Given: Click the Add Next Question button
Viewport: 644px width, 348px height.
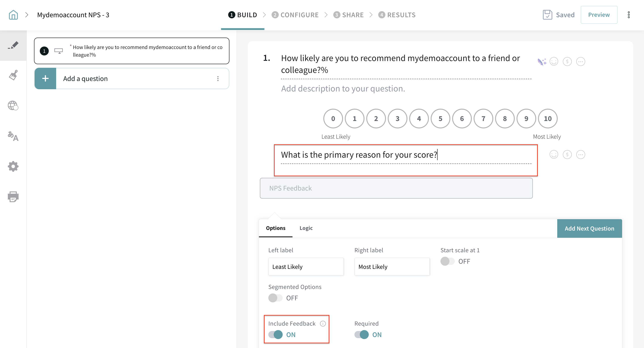Looking at the screenshot, I should click(x=589, y=229).
